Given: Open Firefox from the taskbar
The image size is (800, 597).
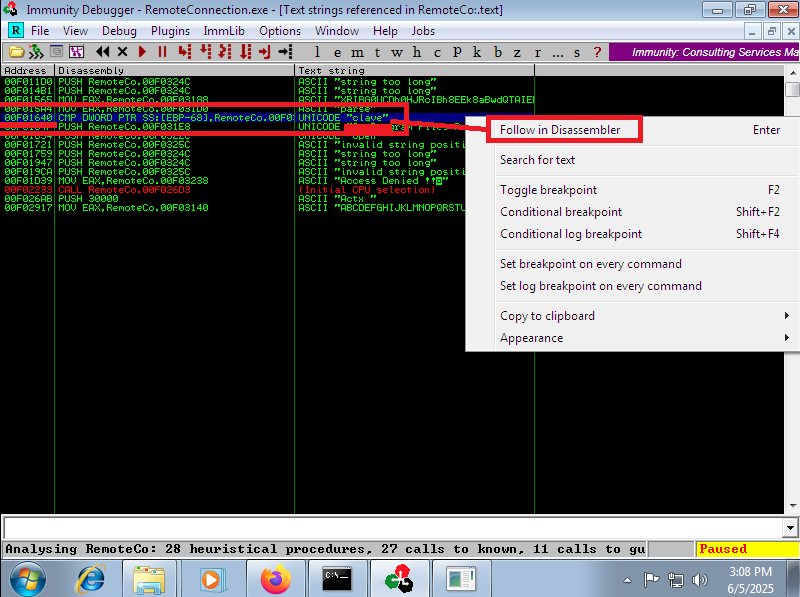Looking at the screenshot, I should tap(276, 579).
